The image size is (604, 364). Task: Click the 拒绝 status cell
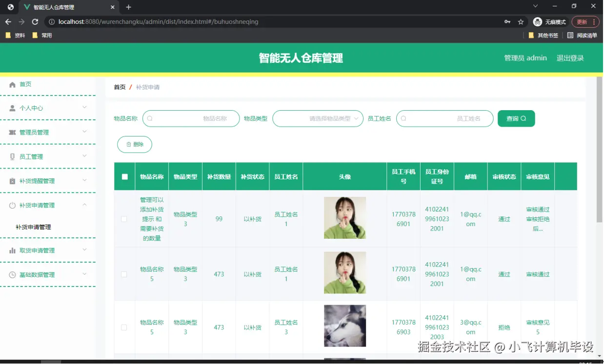coord(504,328)
